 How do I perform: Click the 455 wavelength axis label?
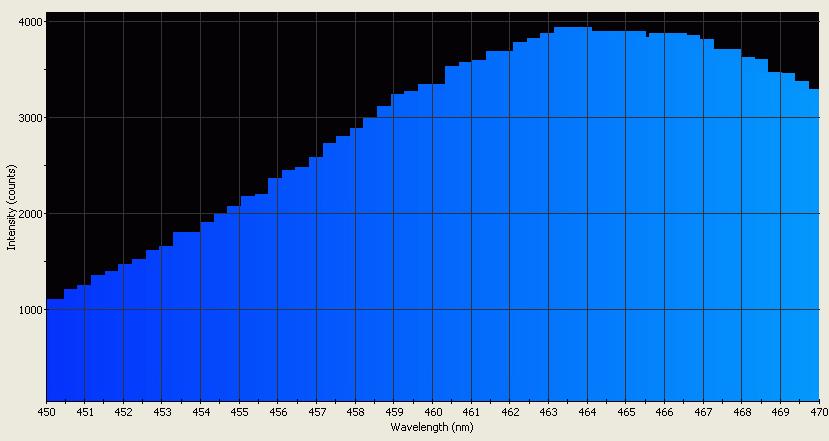(x=239, y=412)
